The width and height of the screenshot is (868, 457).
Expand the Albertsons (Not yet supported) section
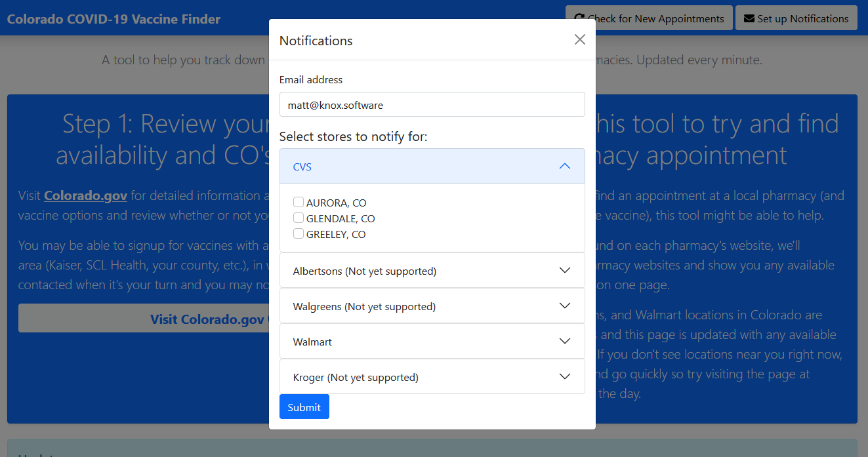pyautogui.click(x=432, y=271)
